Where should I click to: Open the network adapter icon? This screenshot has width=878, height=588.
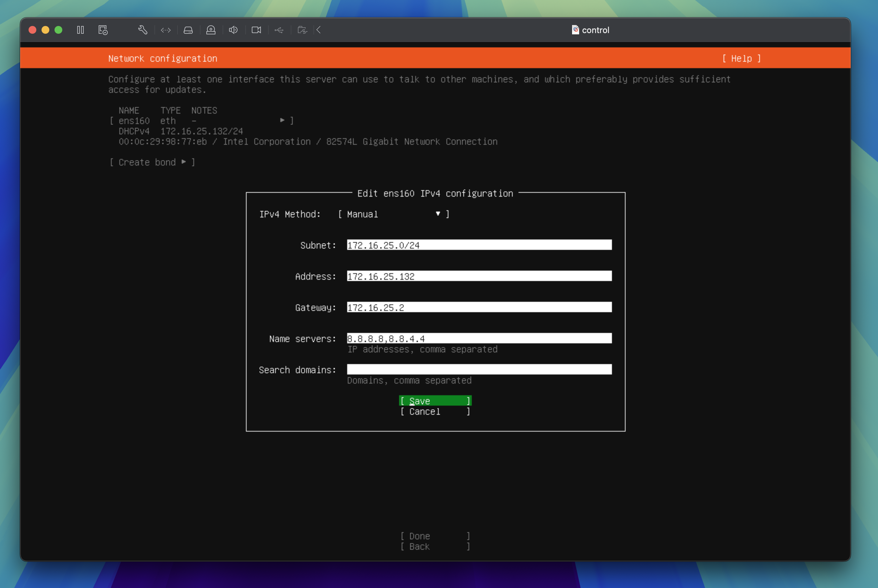pyautogui.click(x=165, y=30)
